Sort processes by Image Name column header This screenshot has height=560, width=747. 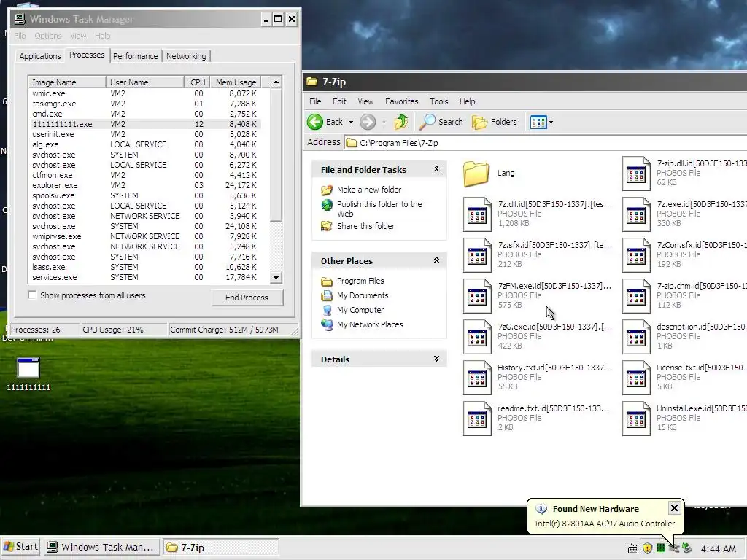pyautogui.click(x=66, y=82)
